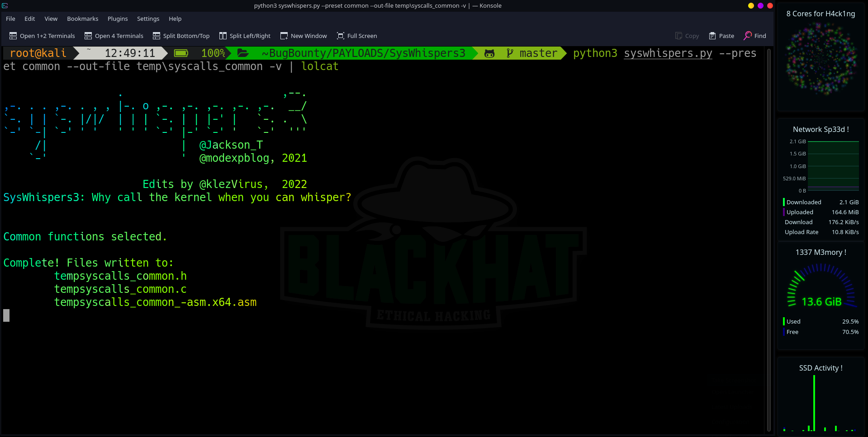
Task: Open Find with the magnifier icon
Action: (748, 36)
